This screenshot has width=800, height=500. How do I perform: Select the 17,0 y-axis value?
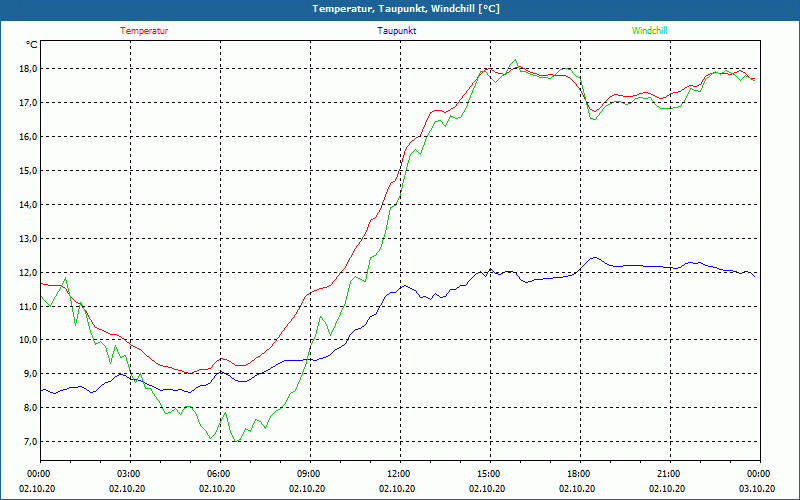coord(29,103)
